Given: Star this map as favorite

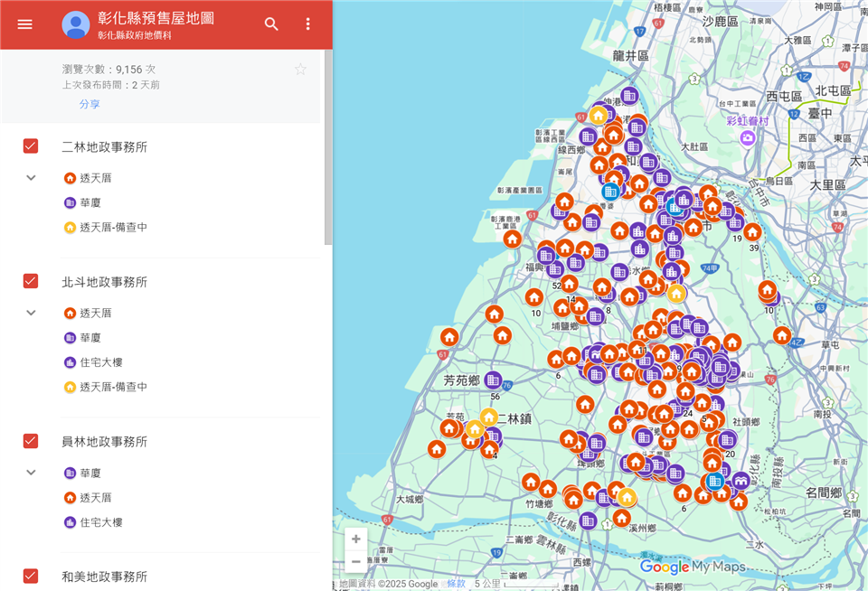Looking at the screenshot, I should pyautogui.click(x=300, y=70).
